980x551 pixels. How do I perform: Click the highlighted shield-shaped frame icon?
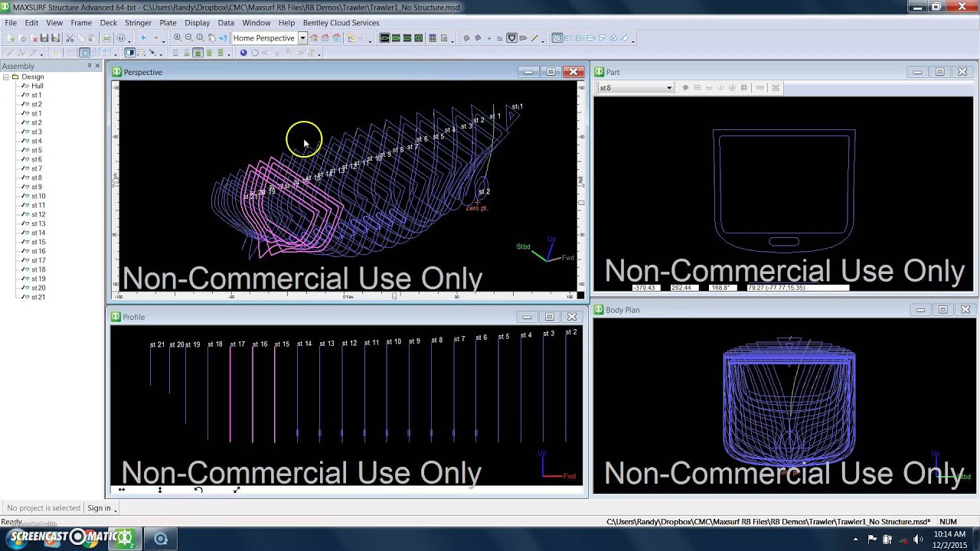(x=511, y=37)
